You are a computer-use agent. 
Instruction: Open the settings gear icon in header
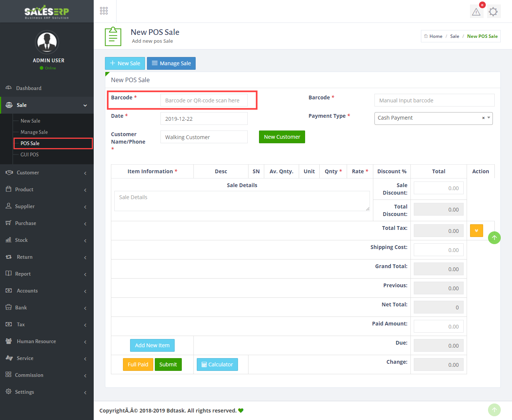(x=493, y=12)
